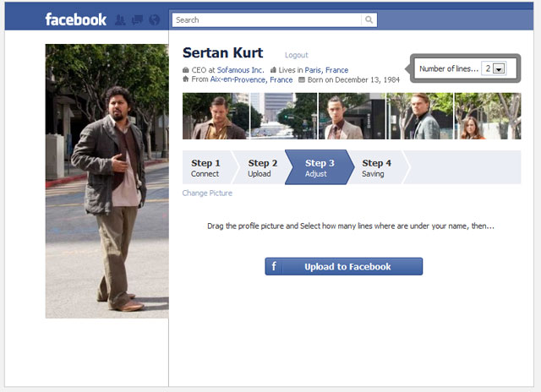Click first strip photo of man in brown jacket
541x392 pixels.
click(215, 117)
